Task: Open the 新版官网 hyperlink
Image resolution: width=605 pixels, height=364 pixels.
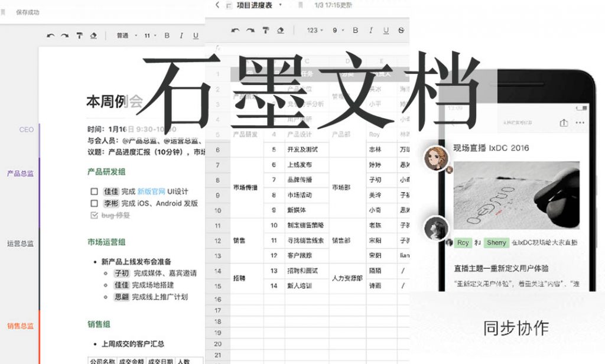Action: point(151,191)
